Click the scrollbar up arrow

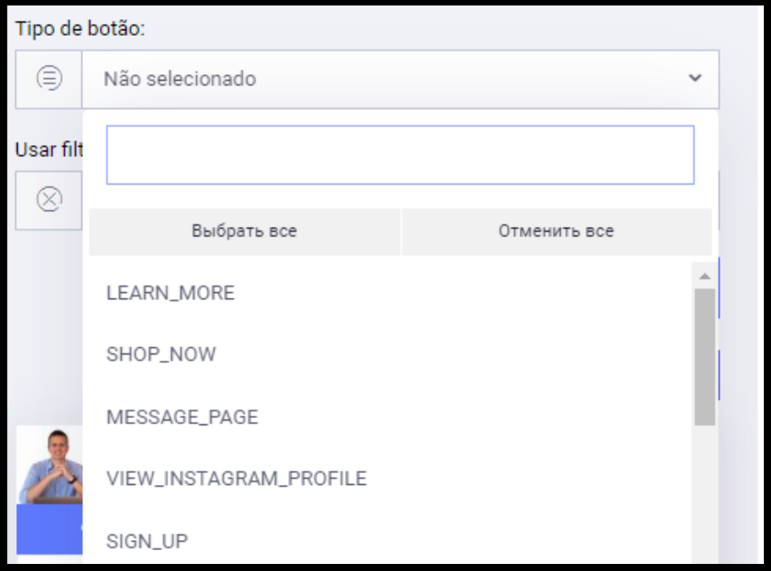click(705, 276)
